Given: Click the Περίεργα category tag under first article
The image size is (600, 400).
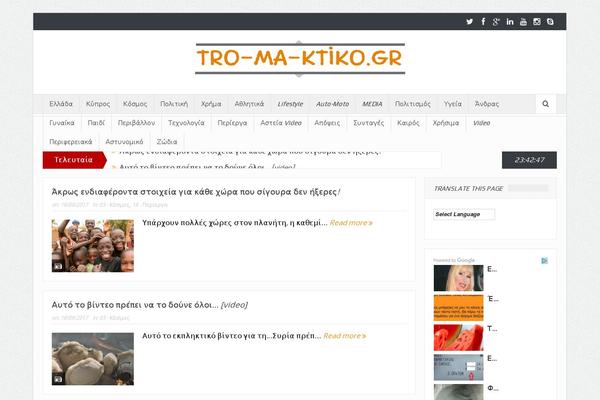Looking at the screenshot, I should point(155,205).
